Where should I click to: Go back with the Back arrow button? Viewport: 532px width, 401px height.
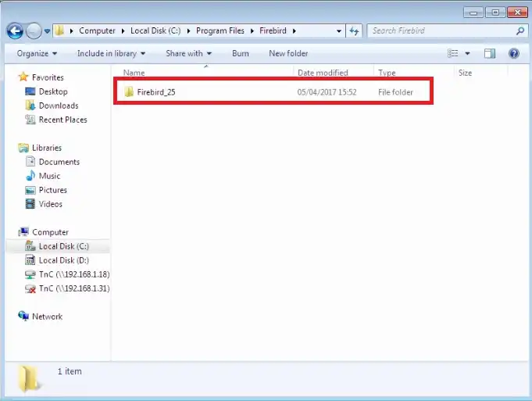(15, 31)
